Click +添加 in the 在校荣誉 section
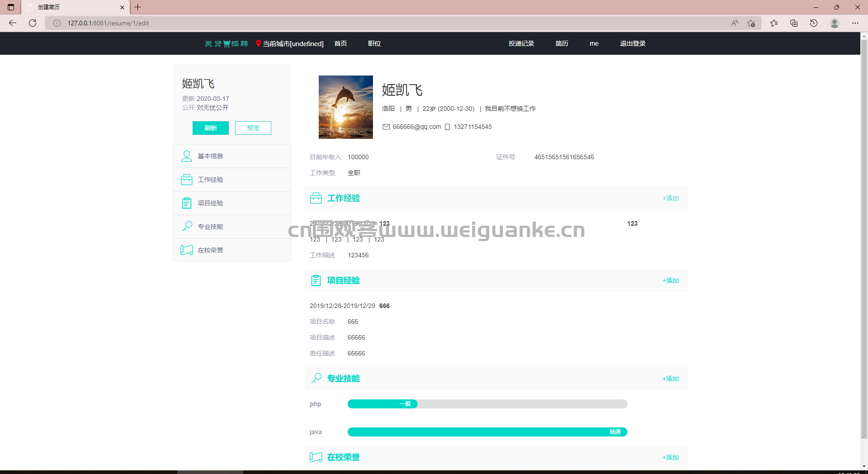Viewport: 868px width, 474px height. coord(671,457)
